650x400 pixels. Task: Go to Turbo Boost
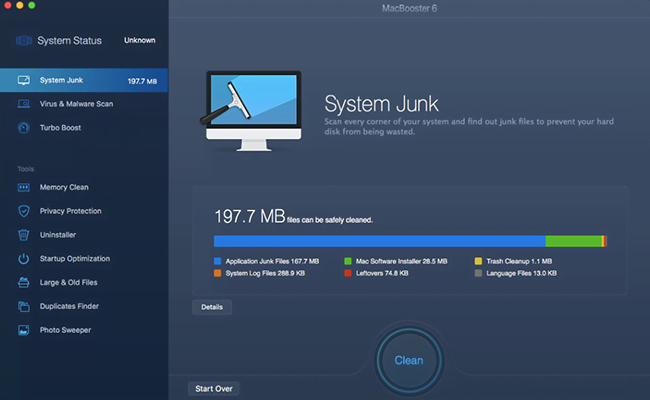pyautogui.click(x=84, y=128)
